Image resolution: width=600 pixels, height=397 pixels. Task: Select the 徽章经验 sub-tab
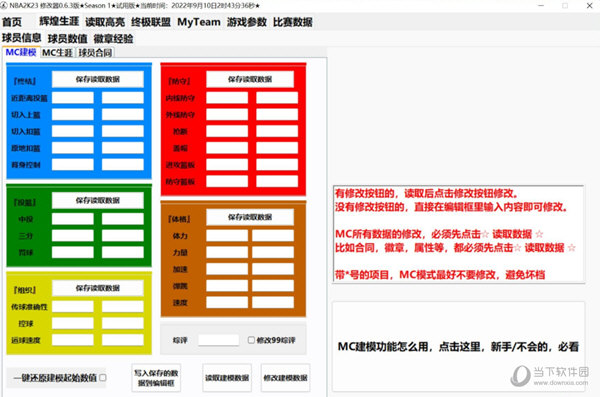click(x=113, y=39)
